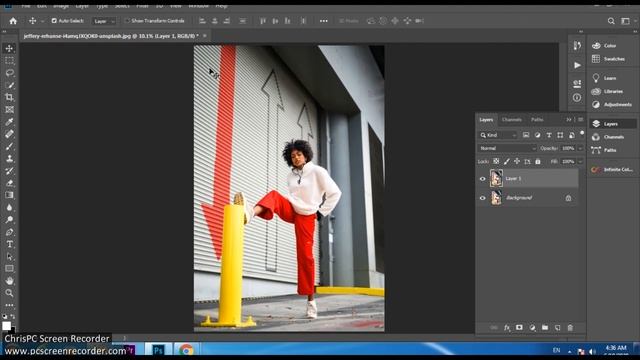640x360 pixels.
Task: Open the Layers panel hamburger menu
Action: point(580,120)
